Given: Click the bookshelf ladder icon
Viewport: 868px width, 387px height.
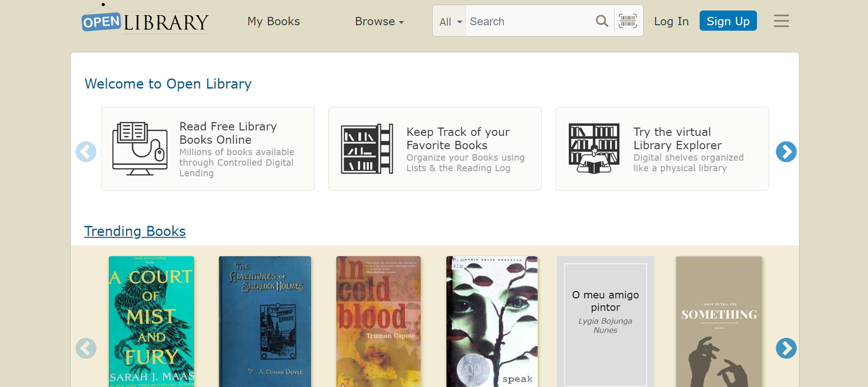Looking at the screenshot, I should (367, 149).
